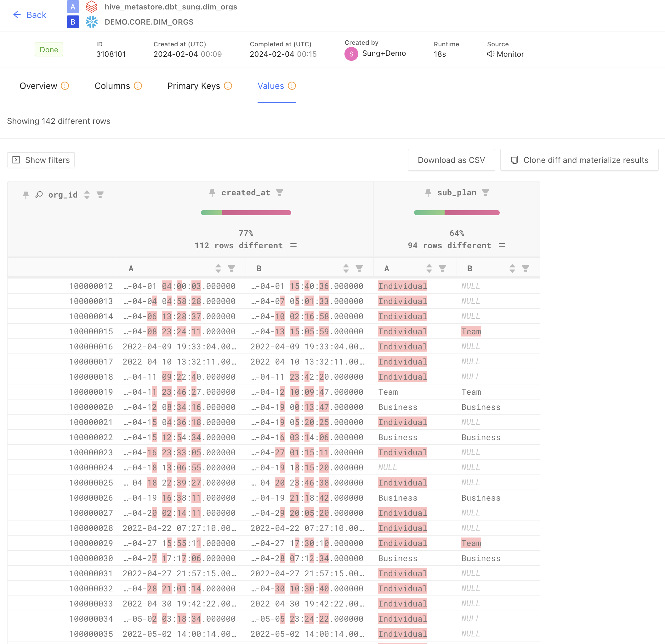Open created_at rows different menu
The image size is (665, 644).
[x=293, y=245]
